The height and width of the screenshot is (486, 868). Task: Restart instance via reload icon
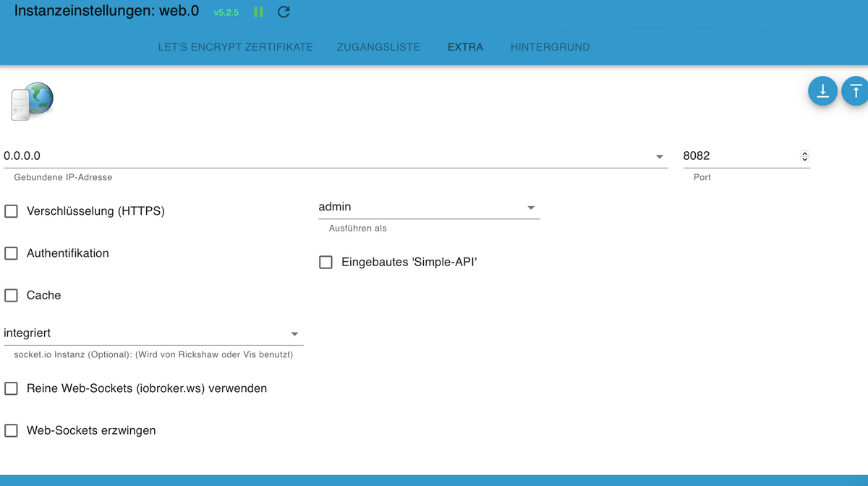click(284, 12)
